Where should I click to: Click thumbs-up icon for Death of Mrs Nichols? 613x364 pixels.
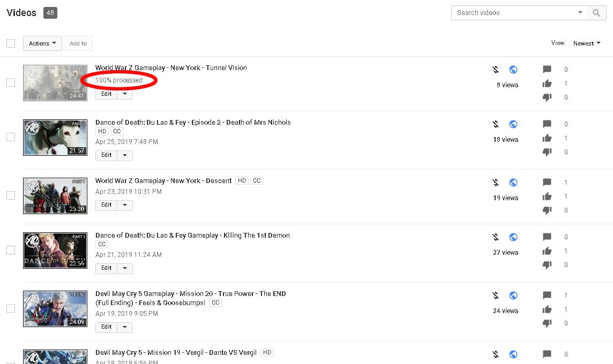coord(547,138)
